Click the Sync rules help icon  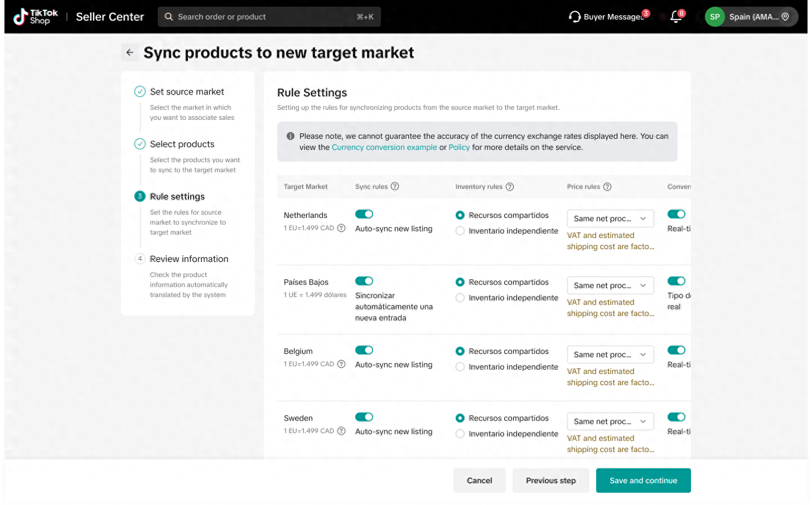click(395, 186)
